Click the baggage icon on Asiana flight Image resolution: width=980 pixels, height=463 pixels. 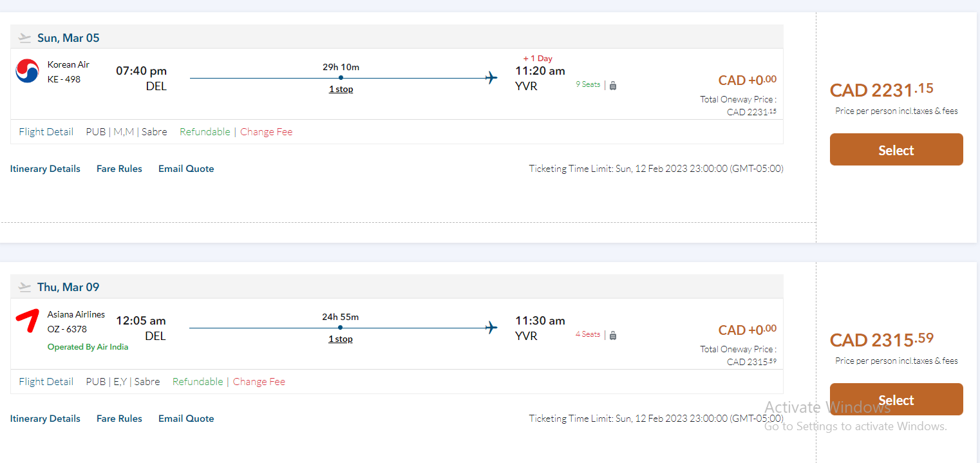coord(613,335)
